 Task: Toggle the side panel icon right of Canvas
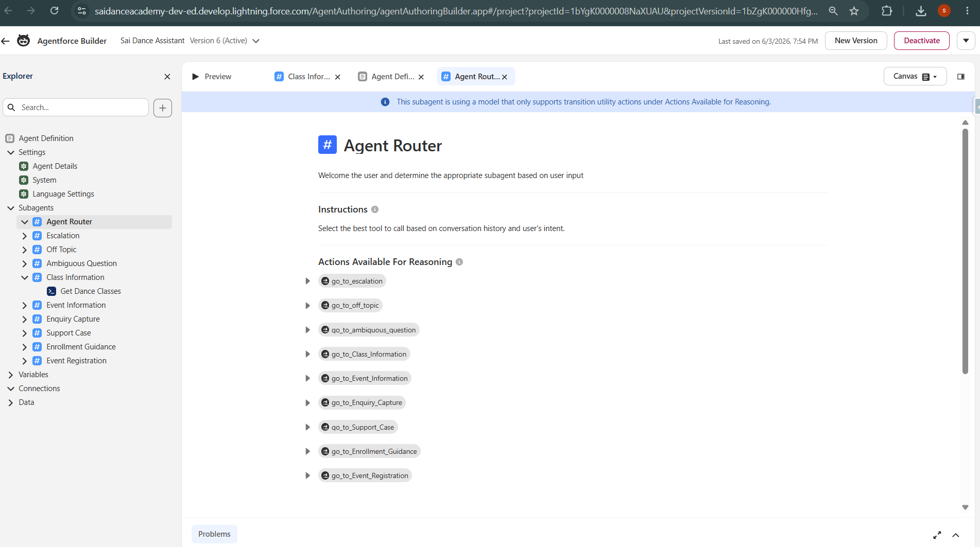(961, 77)
